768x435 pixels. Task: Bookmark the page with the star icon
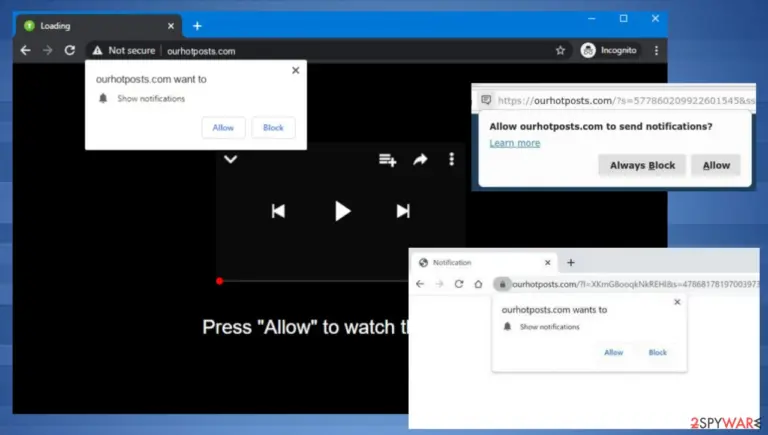(560, 50)
